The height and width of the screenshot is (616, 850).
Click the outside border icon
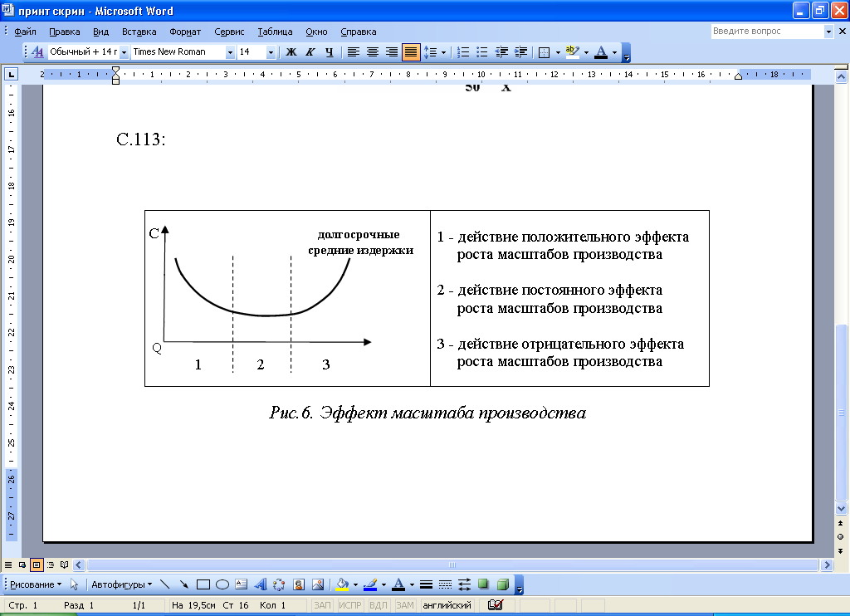(545, 52)
